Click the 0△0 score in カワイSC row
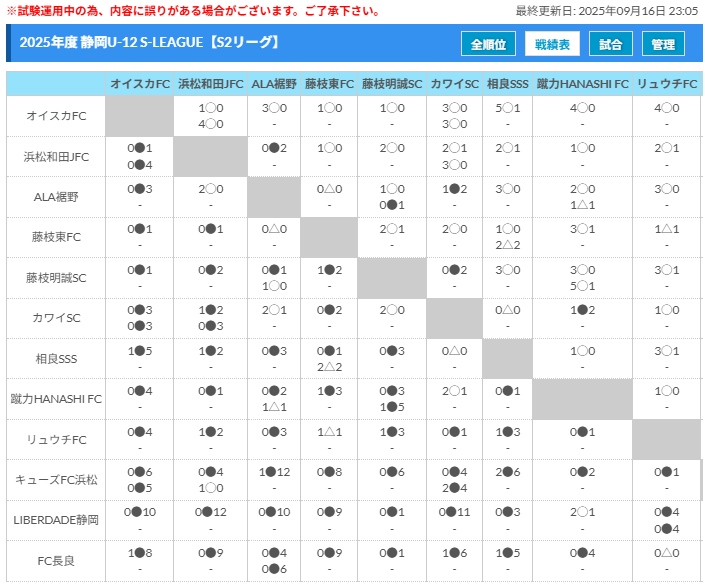This screenshot has width=705, height=584. pyautogui.click(x=508, y=310)
